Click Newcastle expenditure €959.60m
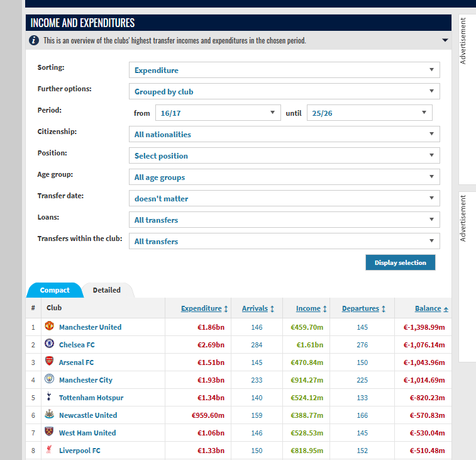The width and height of the screenshot is (476, 460). point(208,415)
